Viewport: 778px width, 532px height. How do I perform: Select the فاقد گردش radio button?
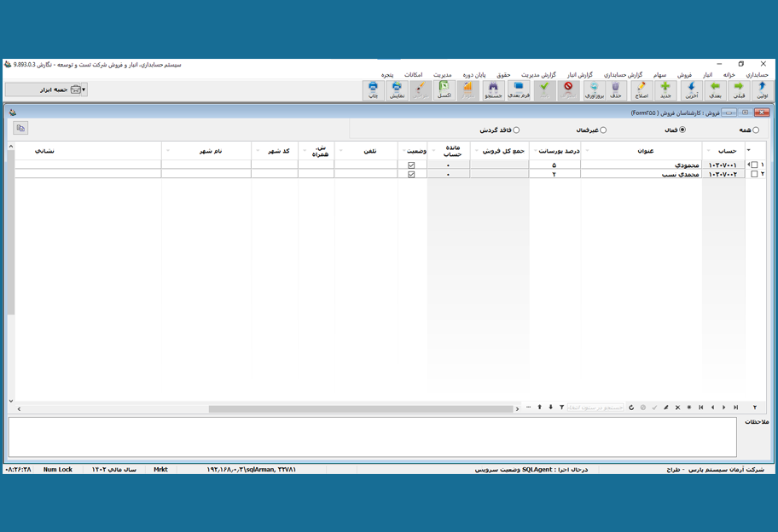pos(516,130)
